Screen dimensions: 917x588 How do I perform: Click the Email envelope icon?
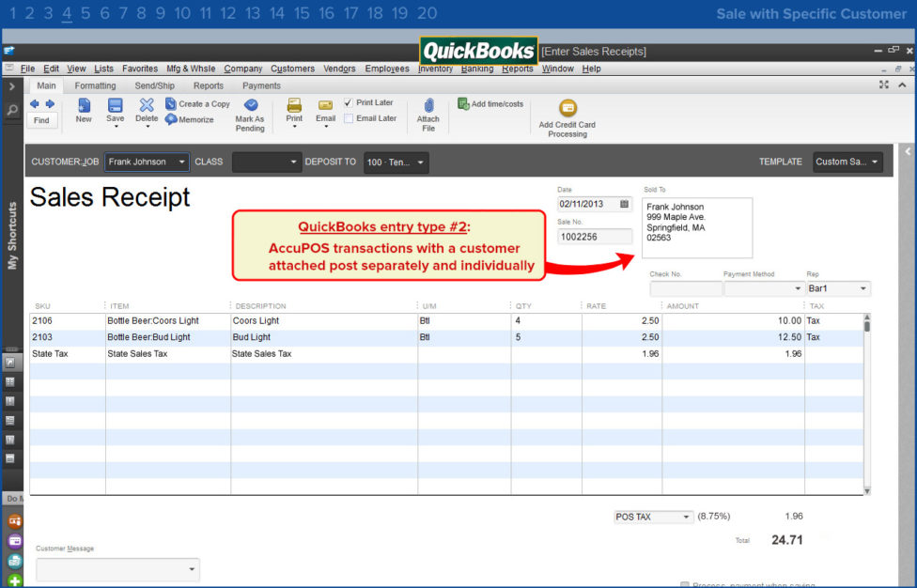pyautogui.click(x=326, y=105)
